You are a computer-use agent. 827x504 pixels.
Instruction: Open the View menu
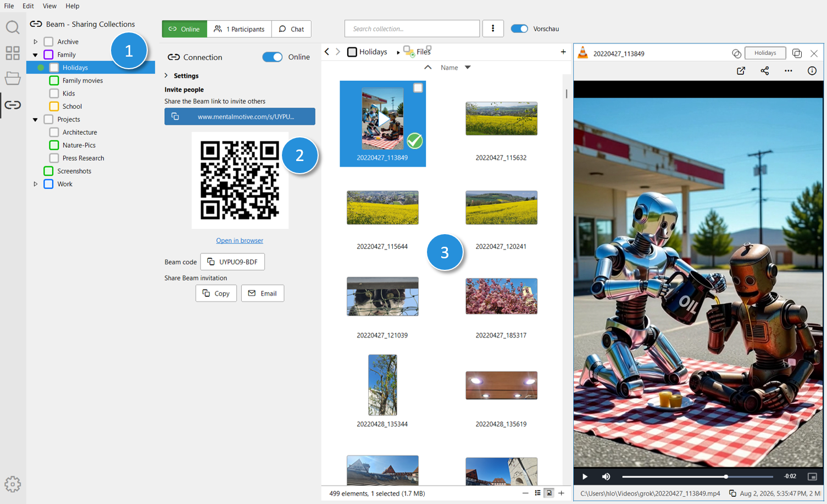pyautogui.click(x=49, y=6)
